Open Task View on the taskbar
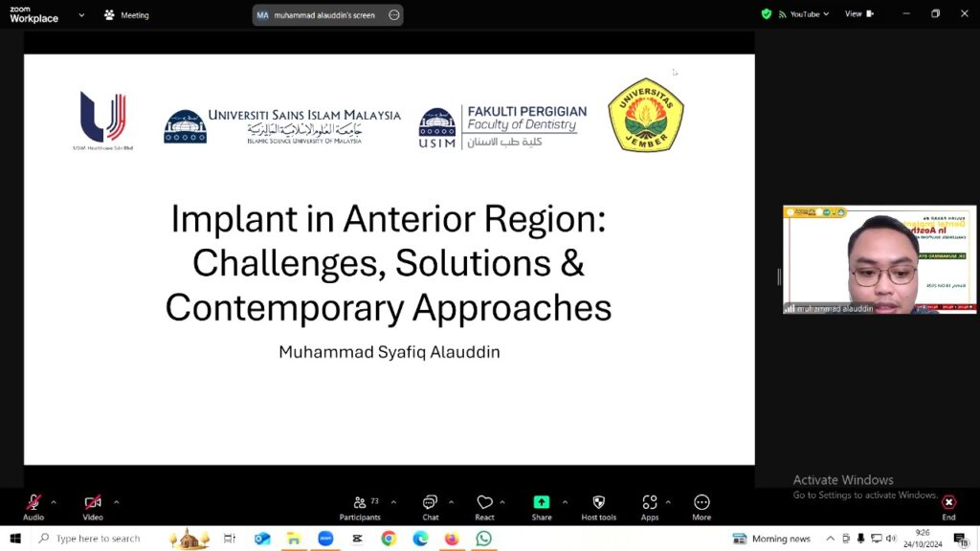 click(x=230, y=539)
